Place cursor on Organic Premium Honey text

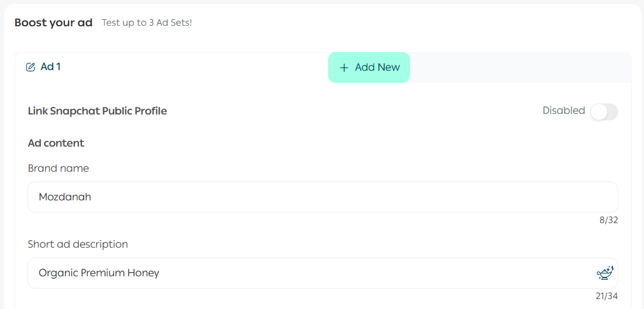(99, 273)
